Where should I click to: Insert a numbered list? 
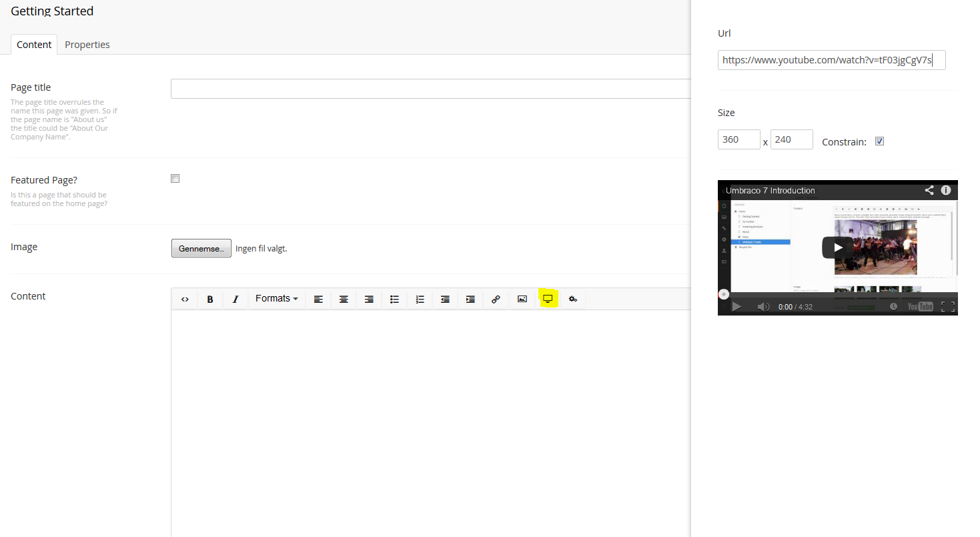coord(420,300)
